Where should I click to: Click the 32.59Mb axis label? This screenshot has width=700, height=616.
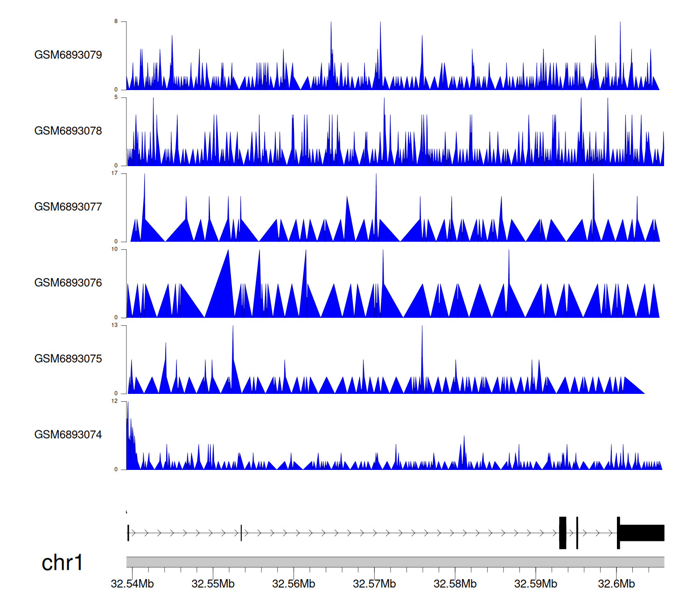point(536,584)
